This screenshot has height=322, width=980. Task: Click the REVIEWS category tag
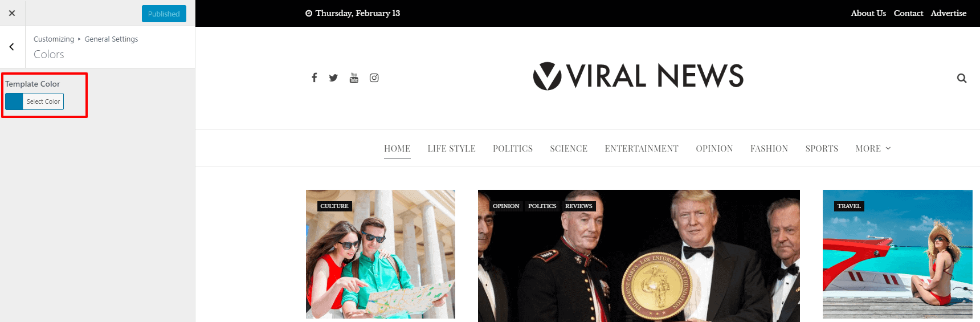(579, 206)
